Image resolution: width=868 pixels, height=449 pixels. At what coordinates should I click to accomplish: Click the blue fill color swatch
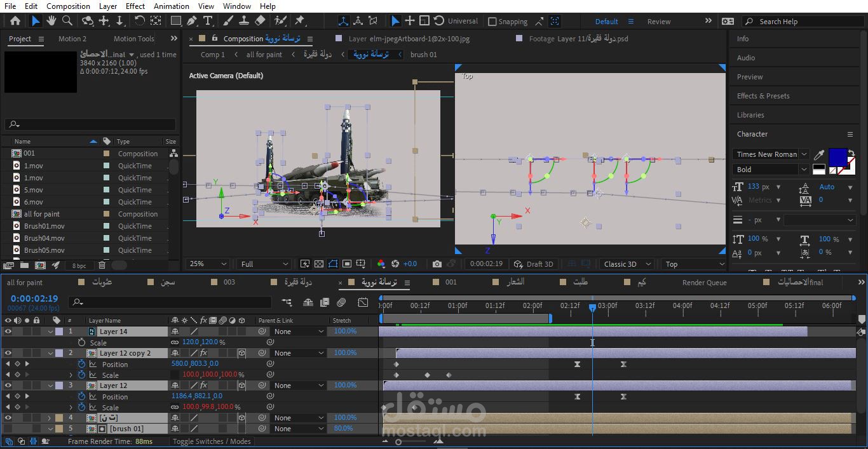coord(837,156)
